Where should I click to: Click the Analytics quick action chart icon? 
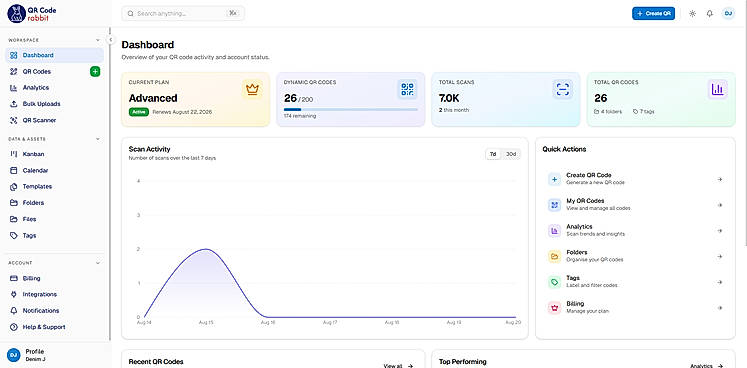pos(554,231)
